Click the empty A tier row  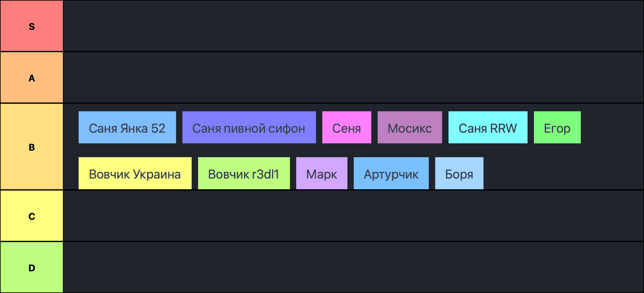[x=353, y=78]
